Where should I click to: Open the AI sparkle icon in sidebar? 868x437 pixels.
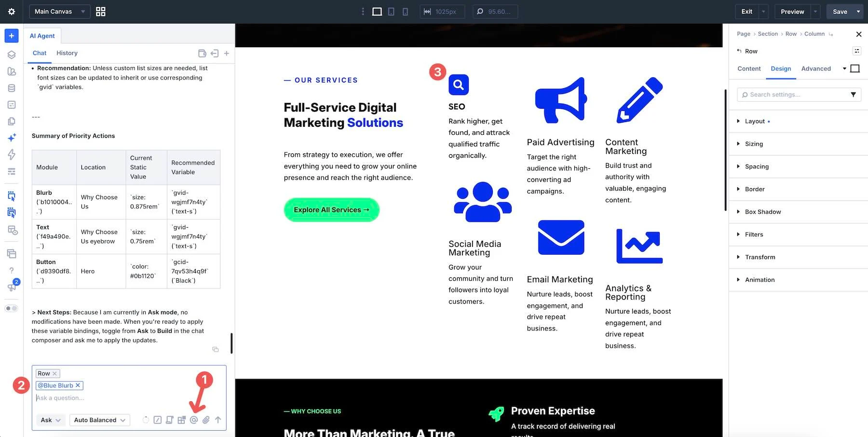[12, 138]
